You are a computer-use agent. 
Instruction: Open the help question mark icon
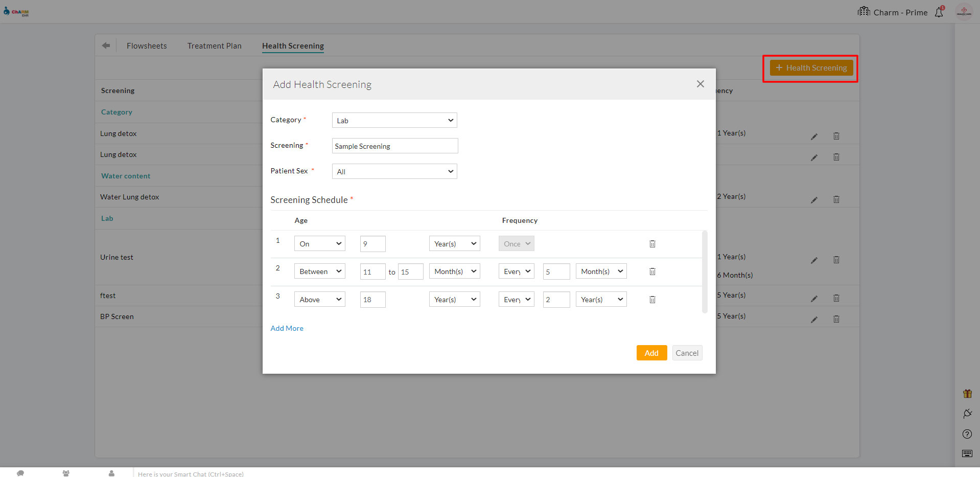tap(967, 434)
